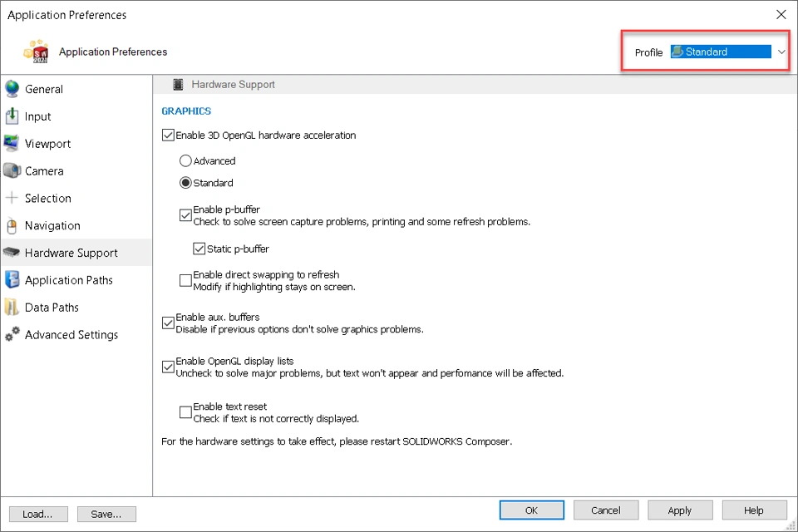Click the Advanced Settings gears icon
Viewport: 798px width, 532px height.
point(12,335)
